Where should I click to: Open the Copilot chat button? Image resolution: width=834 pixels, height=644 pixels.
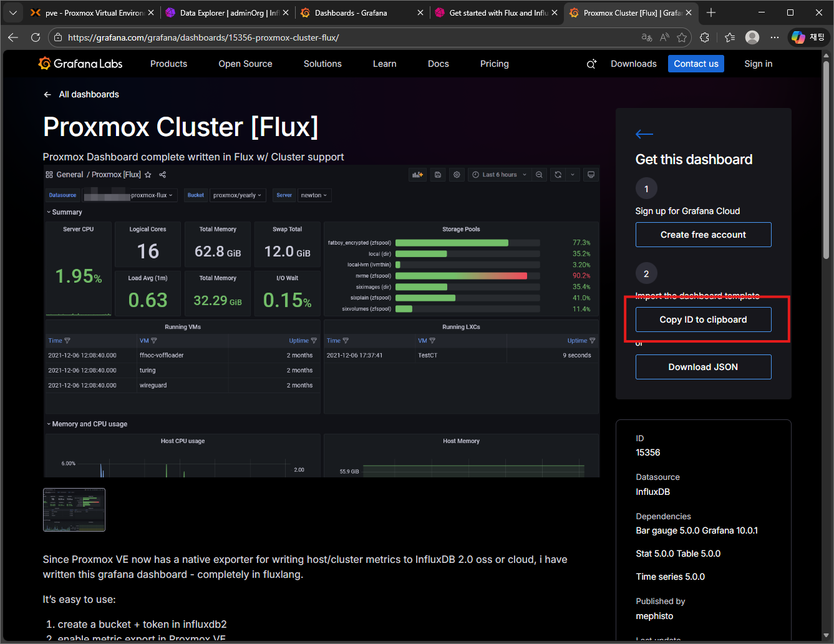(808, 37)
